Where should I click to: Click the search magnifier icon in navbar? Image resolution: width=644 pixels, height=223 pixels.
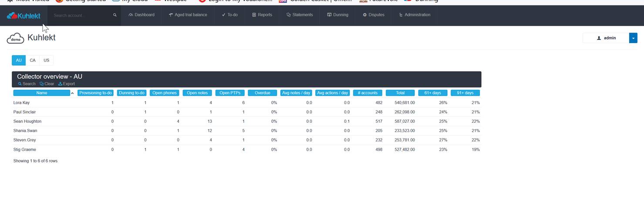[115, 15]
